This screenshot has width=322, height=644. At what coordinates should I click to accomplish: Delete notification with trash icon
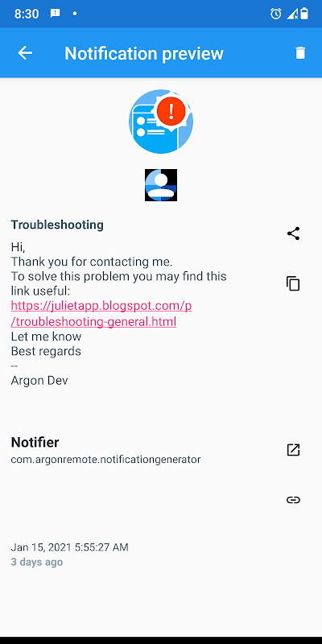300,53
